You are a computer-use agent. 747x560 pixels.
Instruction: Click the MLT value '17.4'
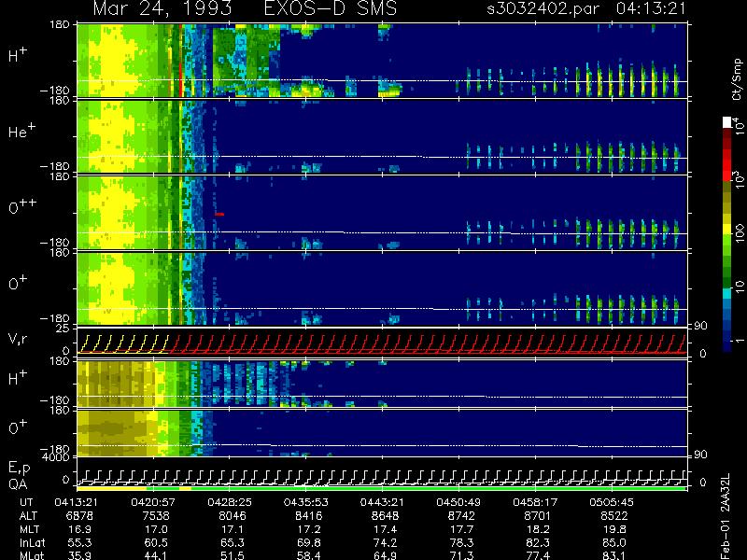[385, 529]
